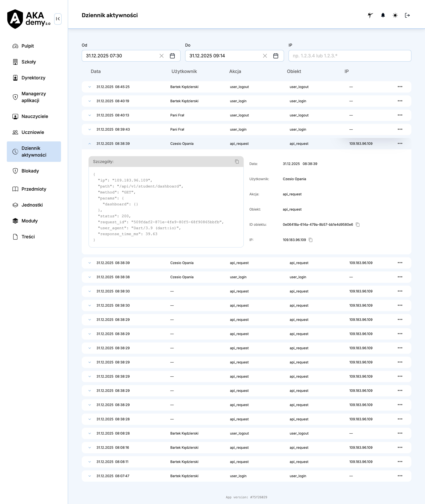Go to Nauczyciele in the sidebar
425x504 pixels.
pos(35,116)
